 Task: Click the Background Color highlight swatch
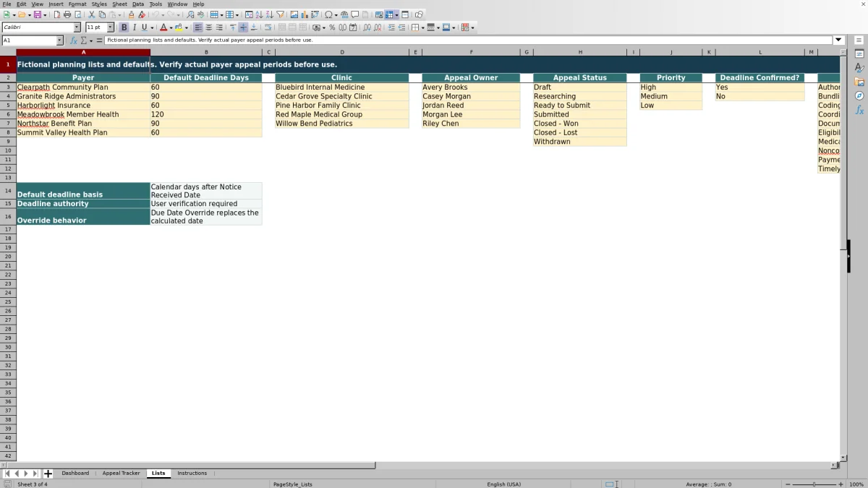[179, 27]
